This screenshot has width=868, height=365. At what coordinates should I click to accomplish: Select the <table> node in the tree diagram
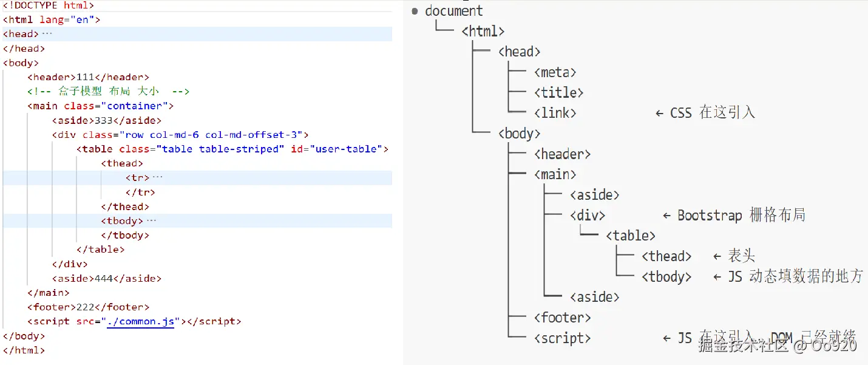[631, 236]
